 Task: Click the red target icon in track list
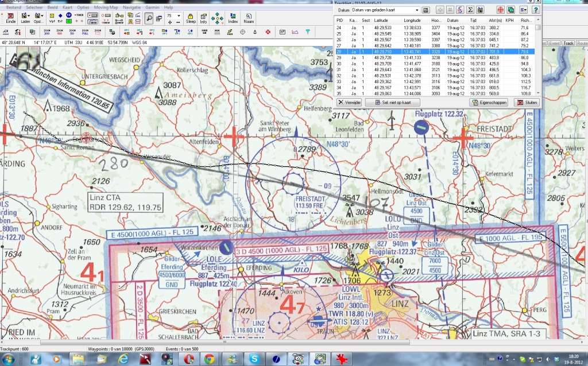500,10
